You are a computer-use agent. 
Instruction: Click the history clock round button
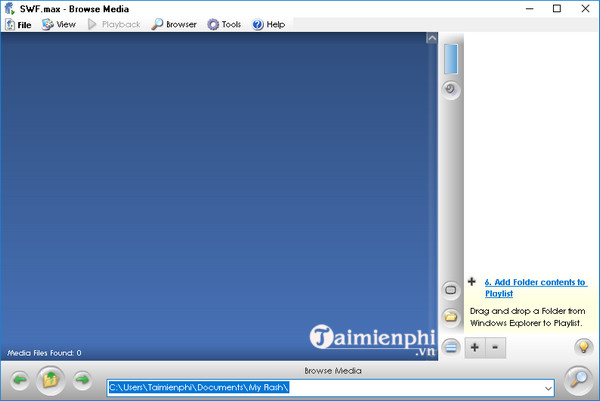(451, 90)
